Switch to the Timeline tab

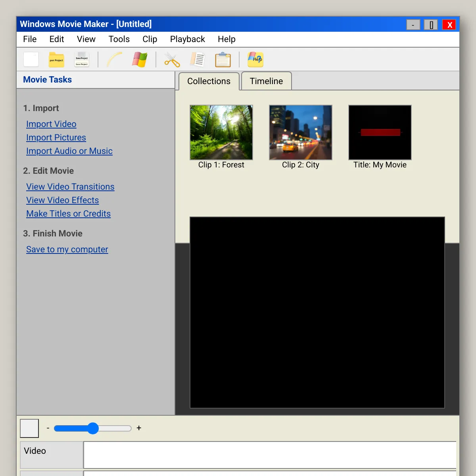click(267, 81)
